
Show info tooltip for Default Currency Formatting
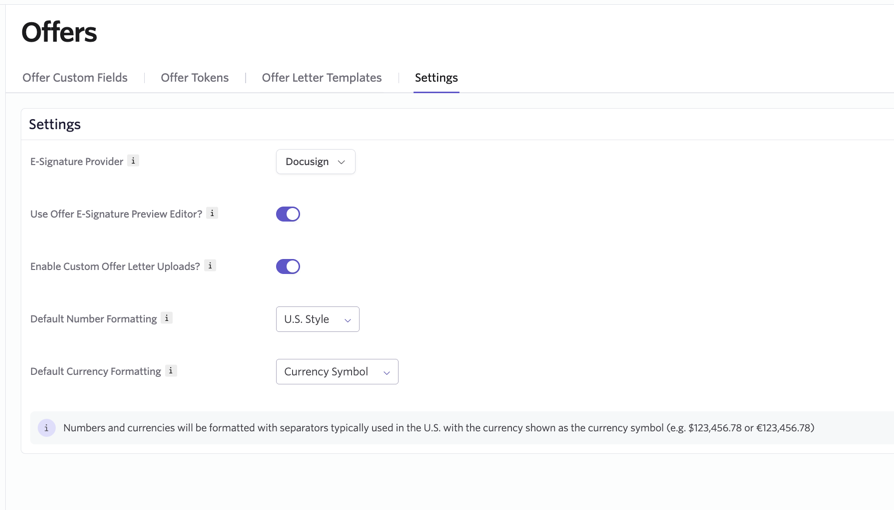tap(171, 371)
